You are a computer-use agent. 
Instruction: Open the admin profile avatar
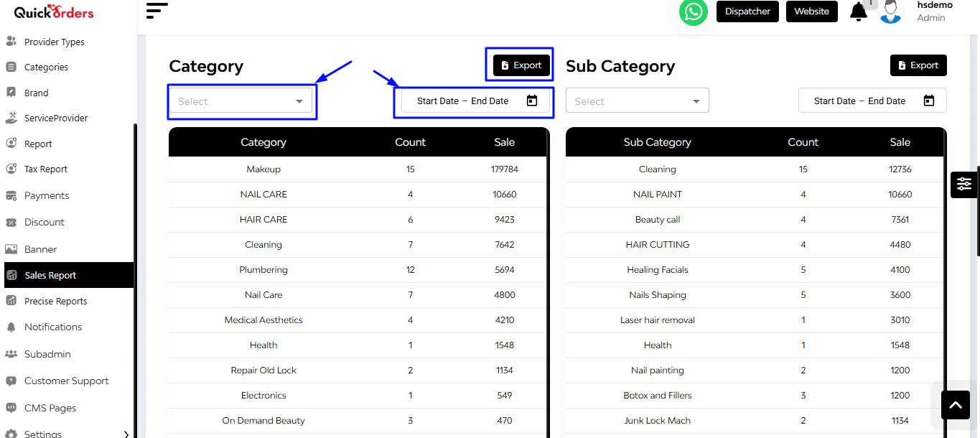click(x=891, y=11)
